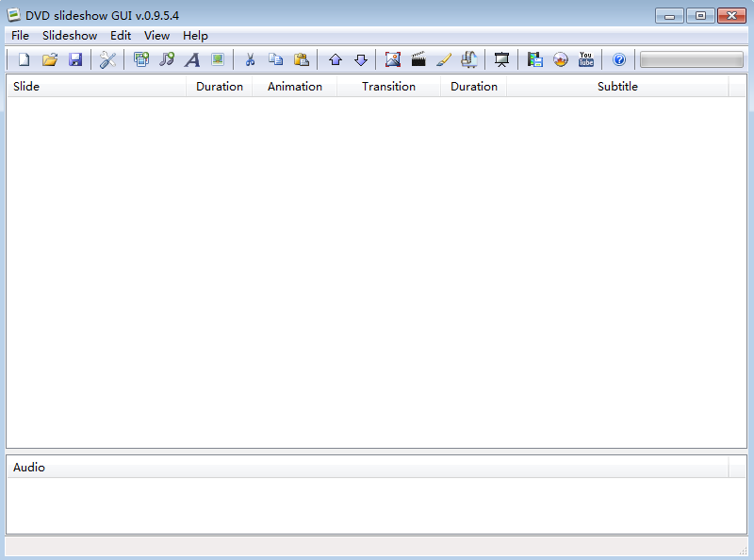This screenshot has height=560, width=754.
Task: Move slide up with the up arrow
Action: [x=336, y=59]
